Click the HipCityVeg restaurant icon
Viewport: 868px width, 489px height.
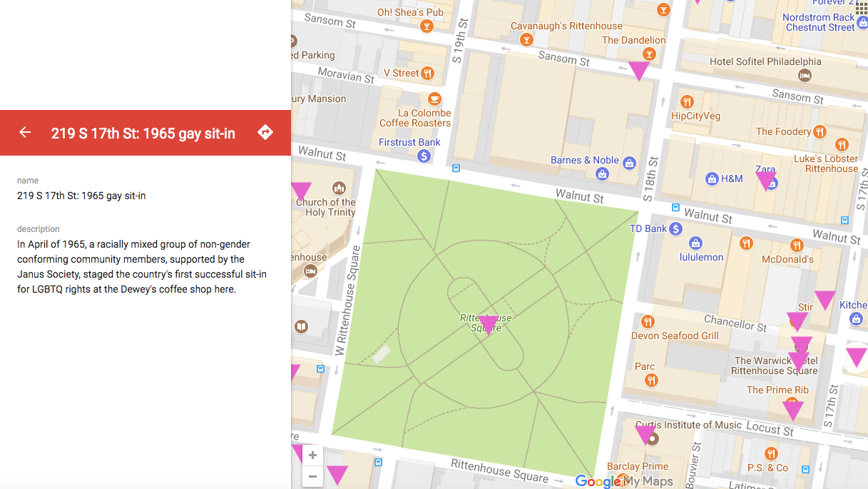[x=687, y=101]
